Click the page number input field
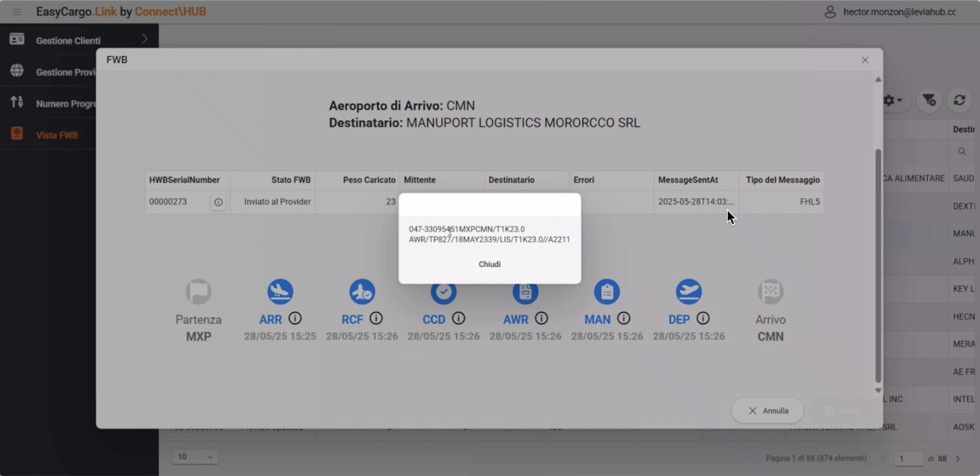This screenshot has height=476, width=980. pyautogui.click(x=909, y=459)
